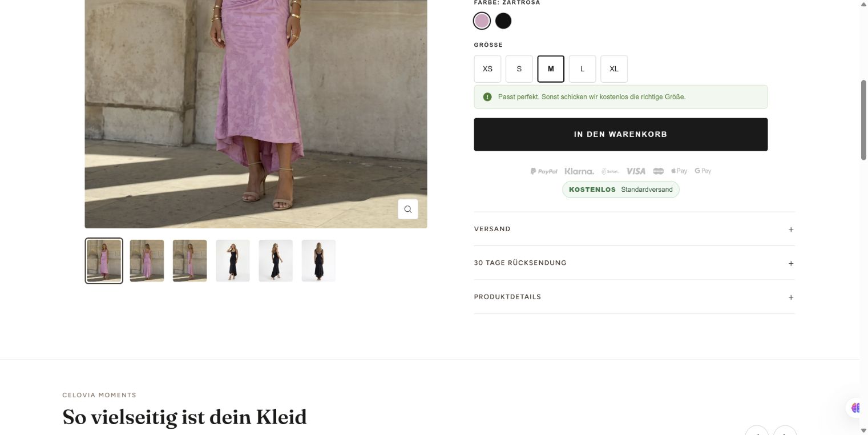This screenshot has height=435, width=868.
Task: Open the chat widget icon at right edge
Action: 855,408
